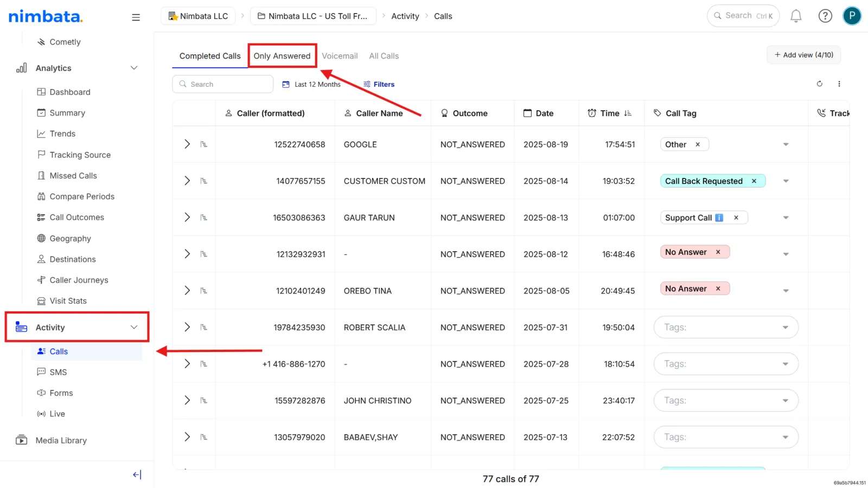
Task: Expand the GOOGLE call row
Action: point(187,144)
